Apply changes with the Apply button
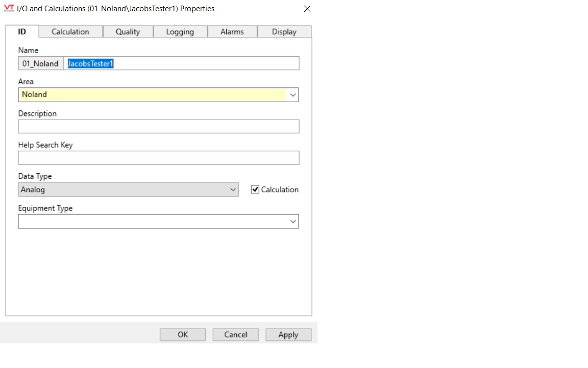The width and height of the screenshot is (588, 368). [x=288, y=335]
